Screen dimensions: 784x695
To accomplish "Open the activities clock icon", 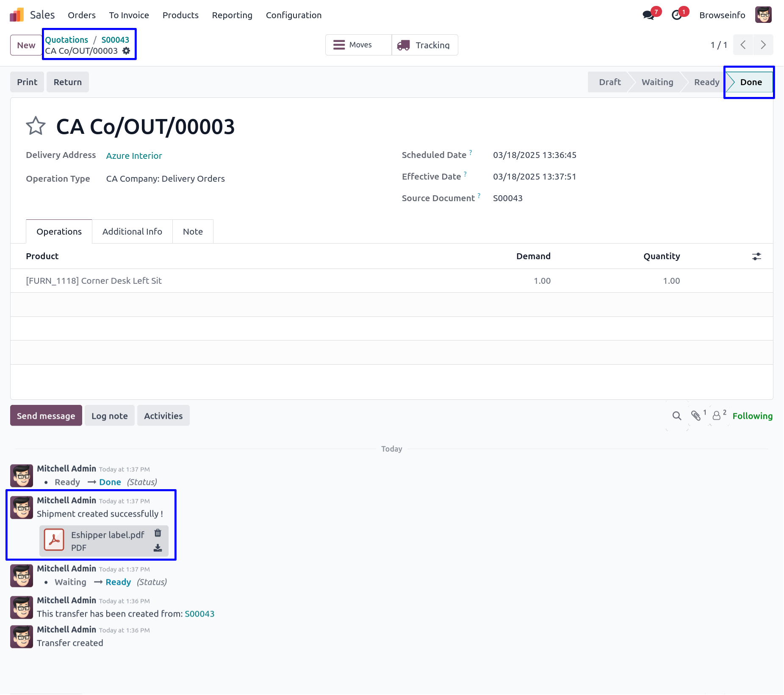I will 677,15.
